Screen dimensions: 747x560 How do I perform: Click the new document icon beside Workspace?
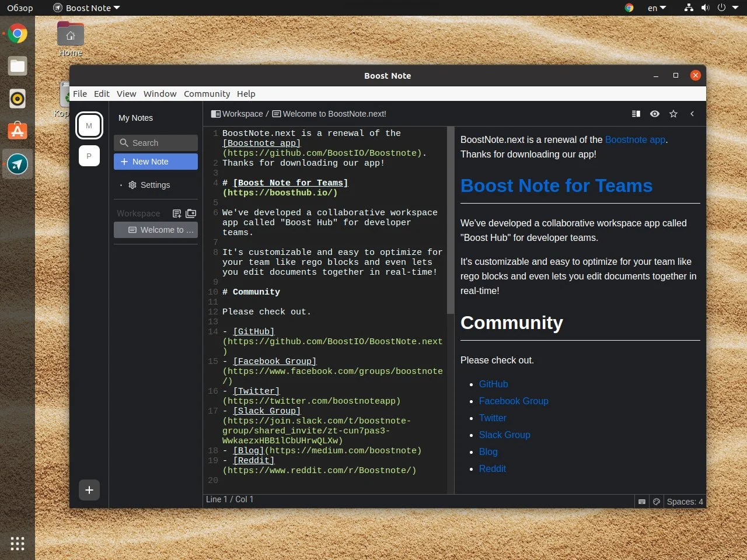click(x=177, y=213)
